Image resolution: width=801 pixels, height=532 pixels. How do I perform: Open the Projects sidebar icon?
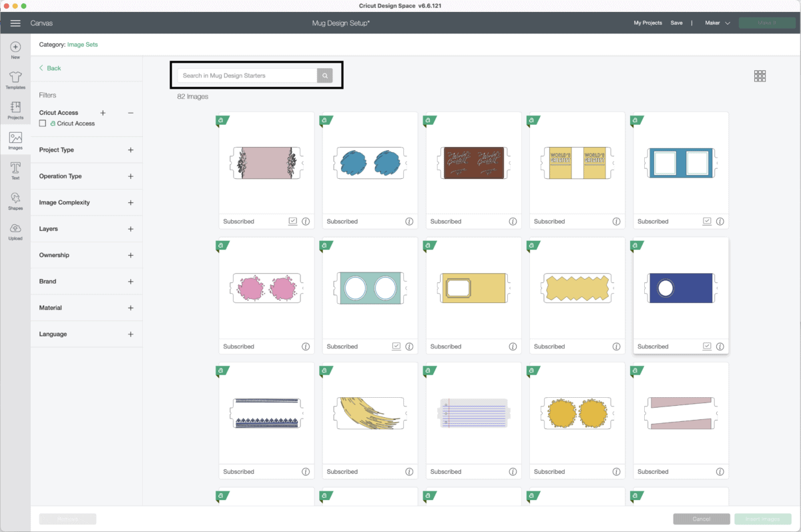[15, 107]
